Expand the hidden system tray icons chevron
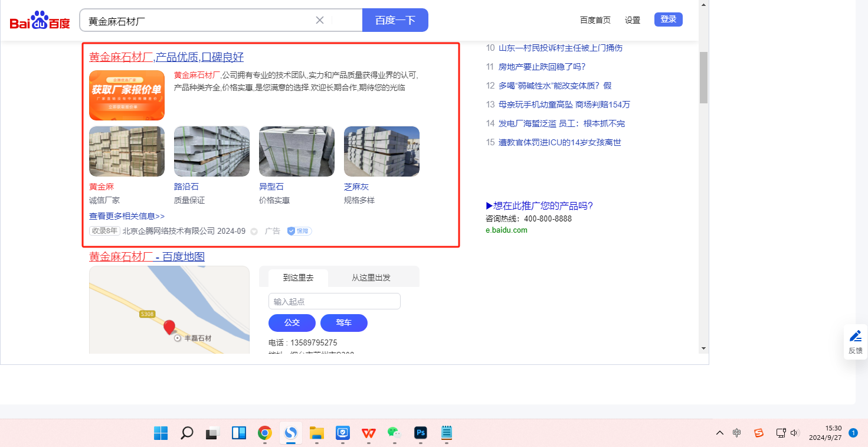This screenshot has height=447, width=868. pos(720,433)
